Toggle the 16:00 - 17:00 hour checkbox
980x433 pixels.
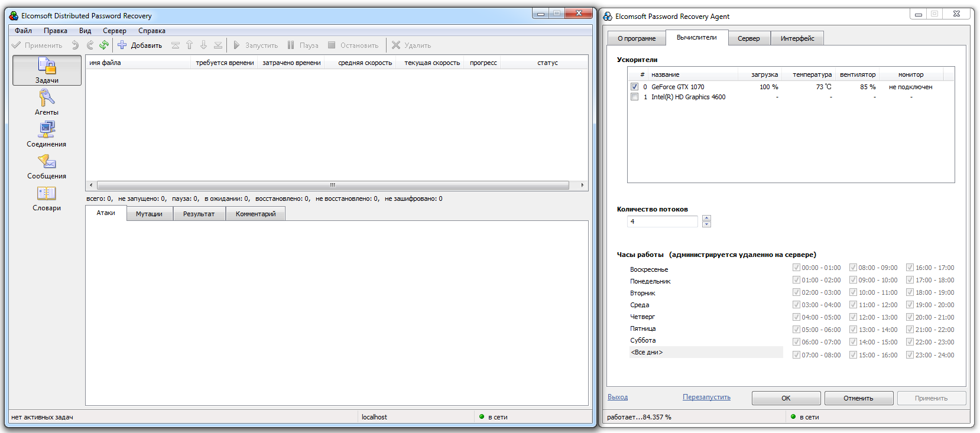click(x=910, y=267)
